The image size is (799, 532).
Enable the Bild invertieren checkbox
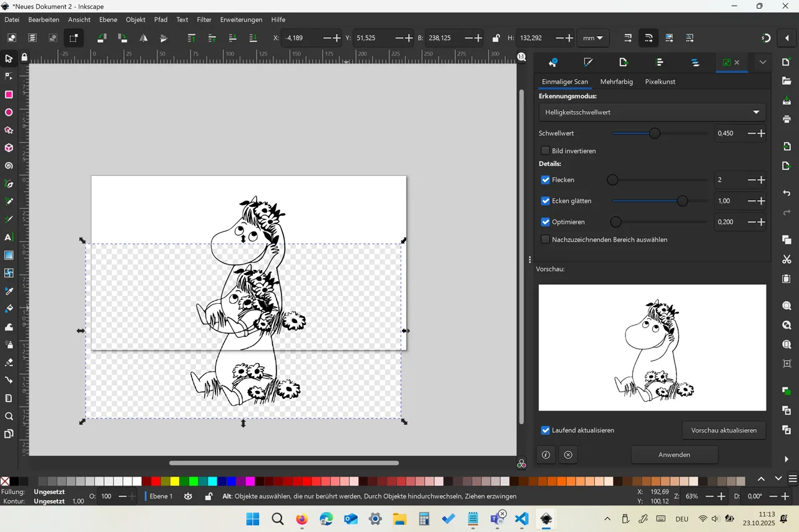(546, 151)
